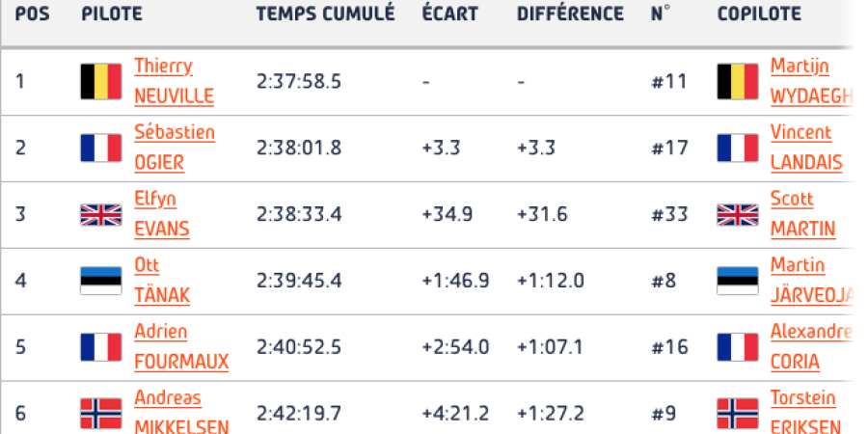Open co-driver Vincent LANDAIS link
Image resolution: width=868 pixels, height=434 pixels.
pyautogui.click(x=806, y=148)
